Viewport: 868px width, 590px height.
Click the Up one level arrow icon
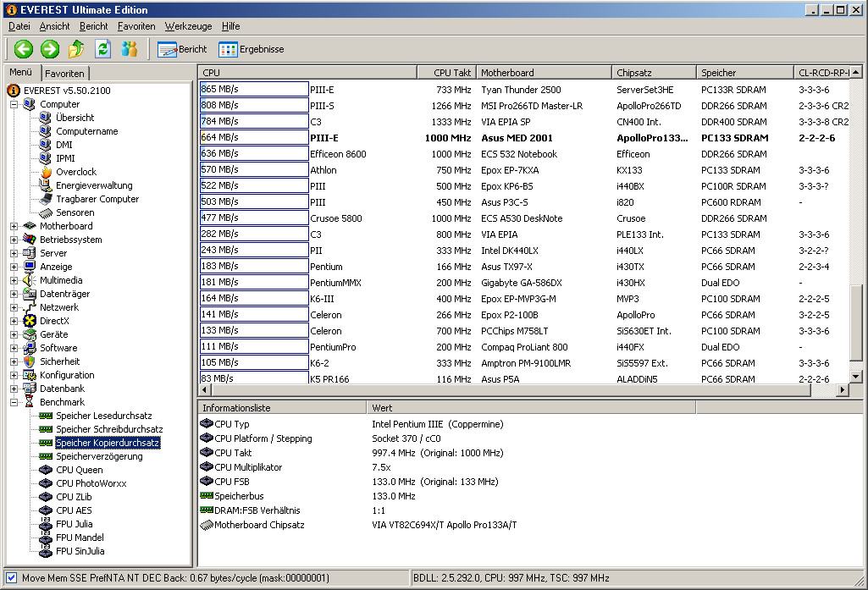tap(76, 49)
